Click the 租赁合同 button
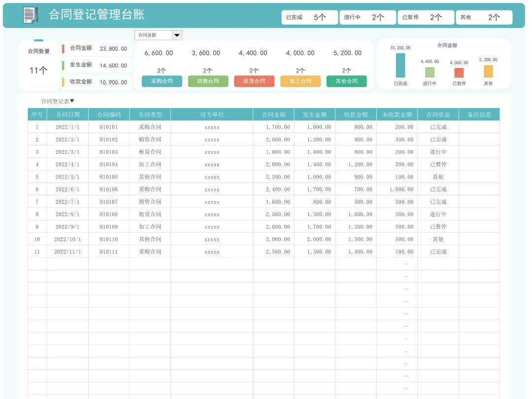This screenshot has width=532, height=399. click(254, 81)
